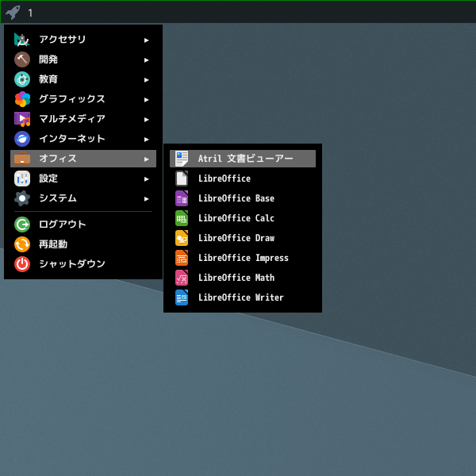Image resolution: width=476 pixels, height=476 pixels.
Task: Launch LibreOffice Math
Action: (x=243, y=278)
